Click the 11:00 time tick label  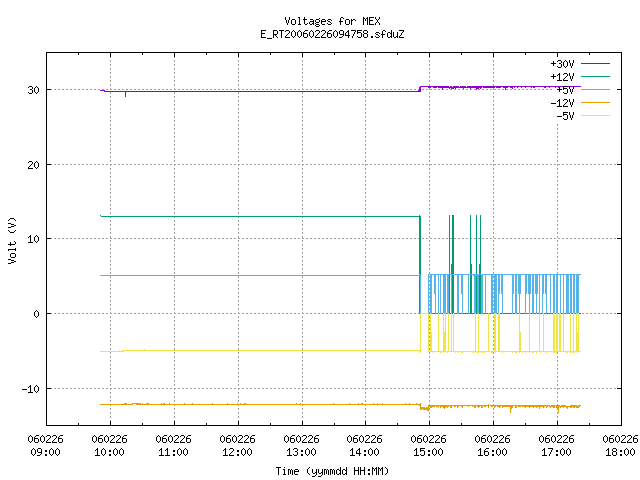[173, 452]
